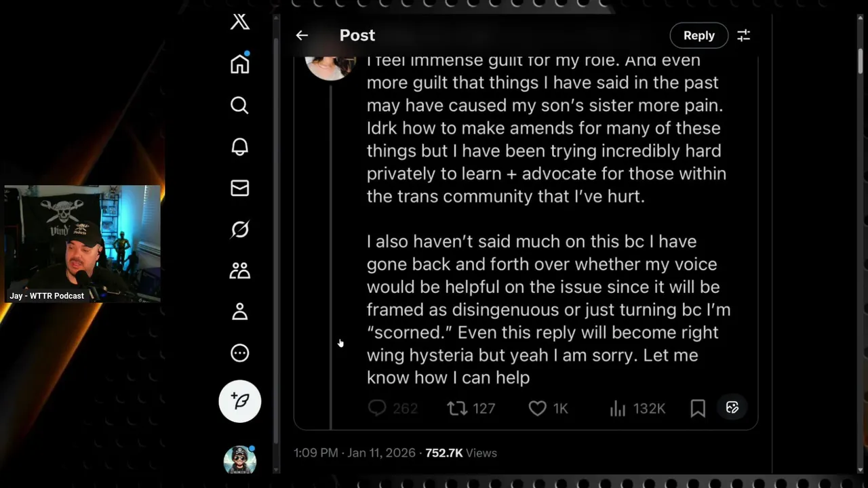Click the Reply button
This screenshot has width=868, height=488.
[698, 35]
